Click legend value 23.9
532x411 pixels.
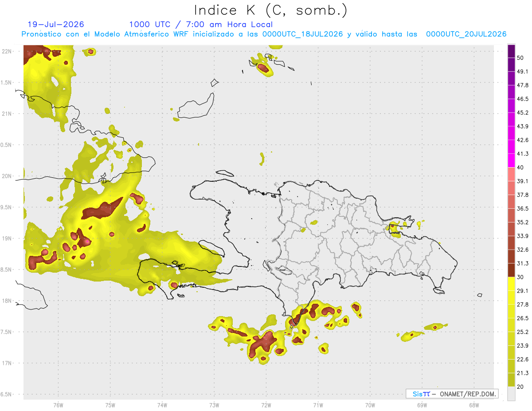(x=523, y=346)
